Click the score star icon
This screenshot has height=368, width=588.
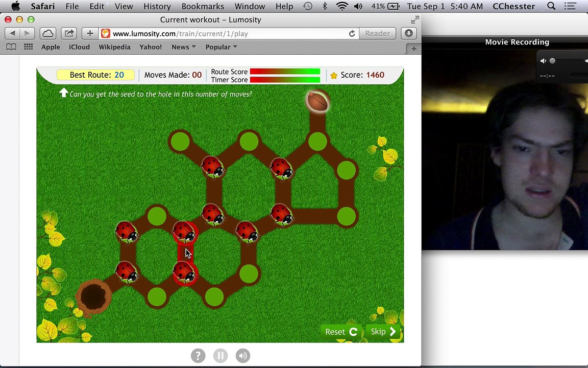(334, 75)
